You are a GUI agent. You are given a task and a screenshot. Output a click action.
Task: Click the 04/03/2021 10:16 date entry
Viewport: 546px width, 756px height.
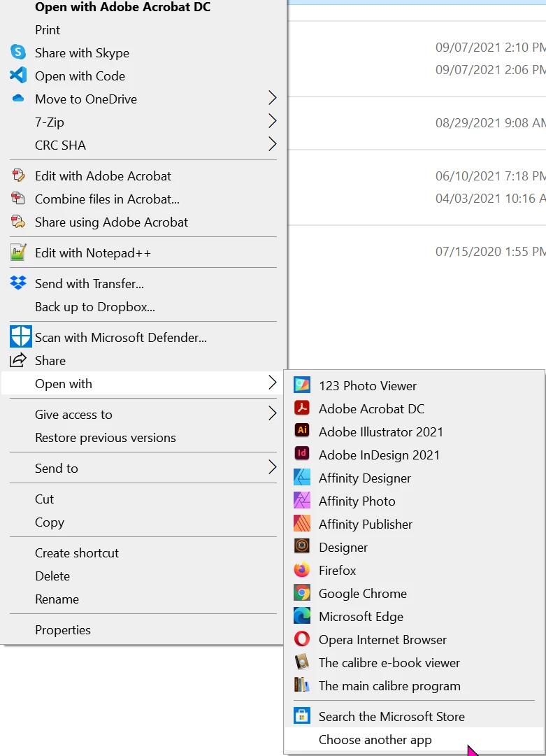coord(490,198)
